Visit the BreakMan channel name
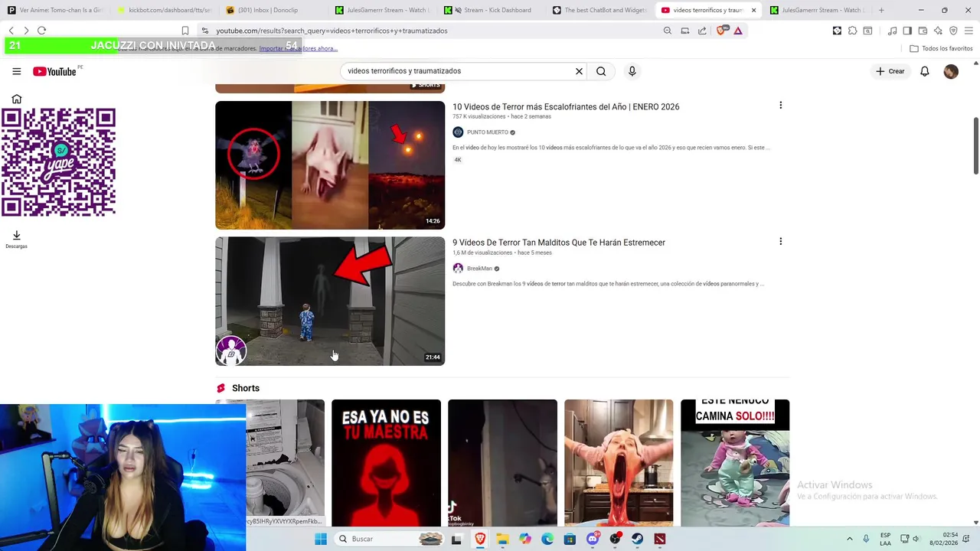The height and width of the screenshot is (551, 980). (479, 269)
